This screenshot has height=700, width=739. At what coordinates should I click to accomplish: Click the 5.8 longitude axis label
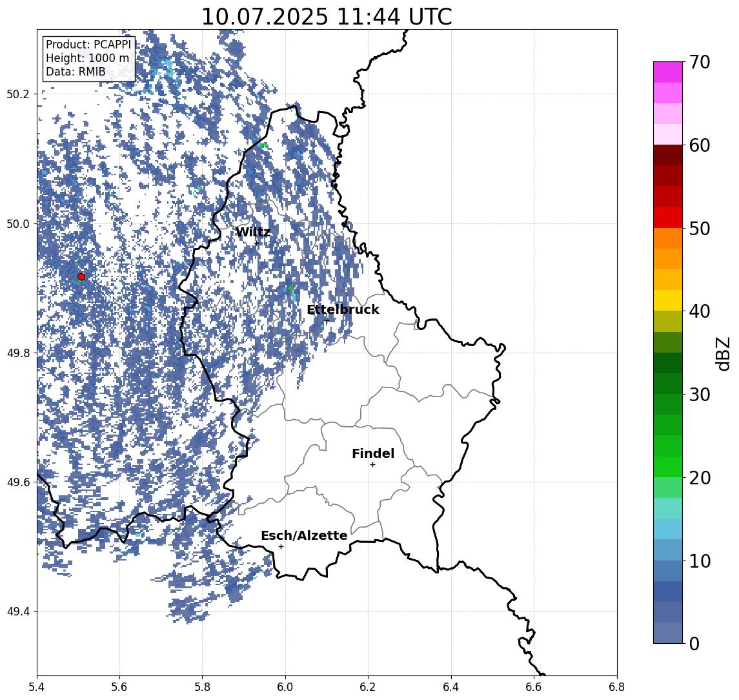(x=202, y=687)
